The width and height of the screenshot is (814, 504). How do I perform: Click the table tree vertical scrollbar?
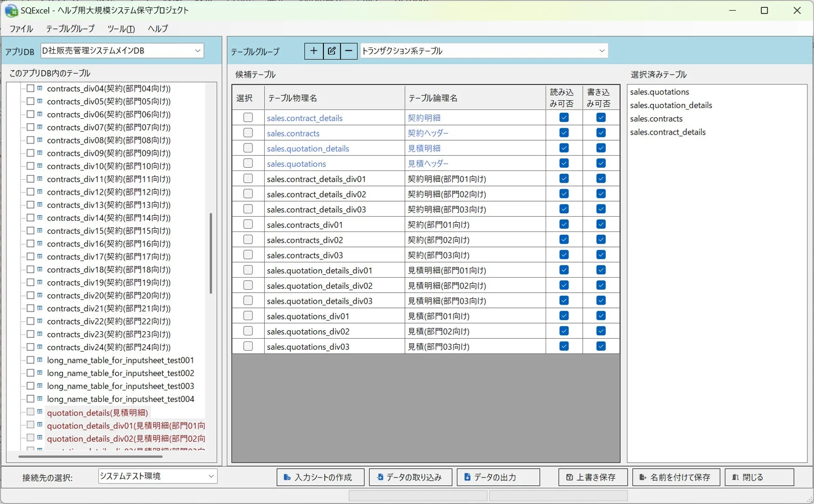click(x=211, y=253)
